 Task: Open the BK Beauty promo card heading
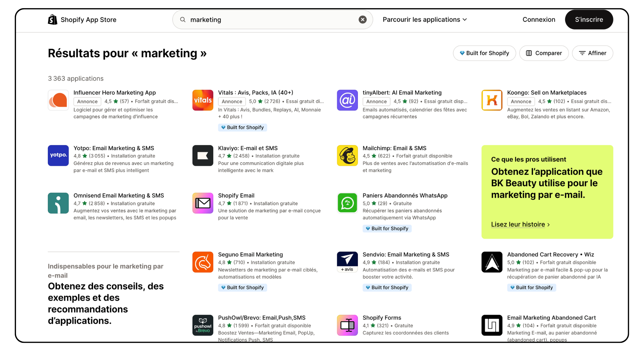pos(547,183)
